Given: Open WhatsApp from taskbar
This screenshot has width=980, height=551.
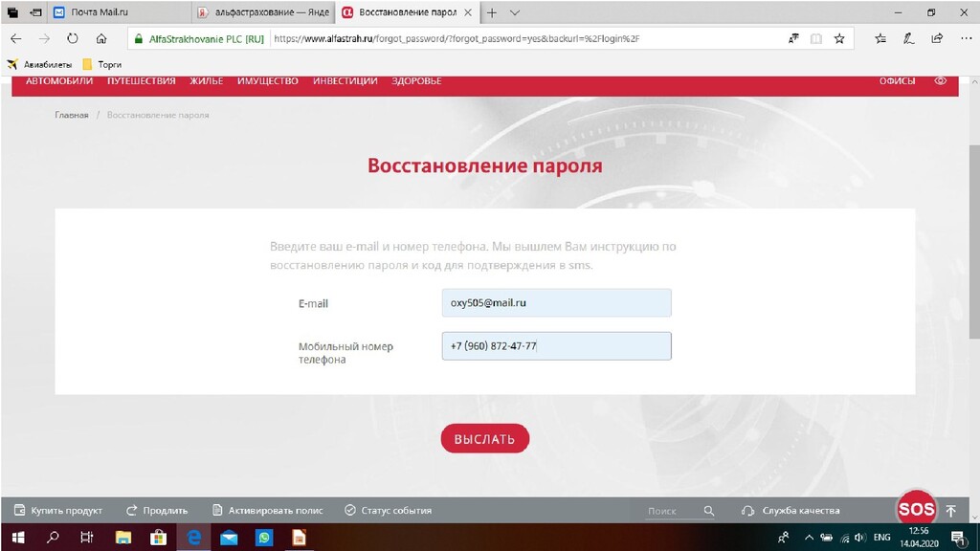Looking at the screenshot, I should click(264, 538).
